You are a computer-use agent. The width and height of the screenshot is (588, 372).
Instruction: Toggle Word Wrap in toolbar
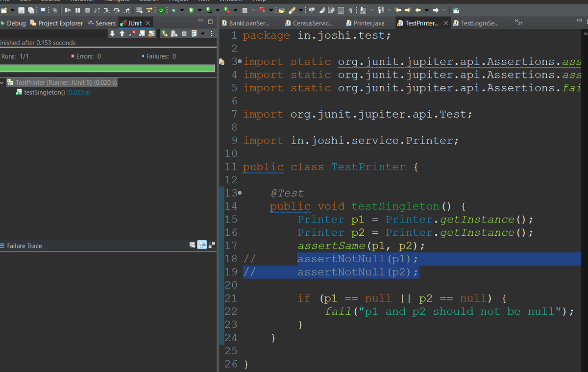(331, 10)
